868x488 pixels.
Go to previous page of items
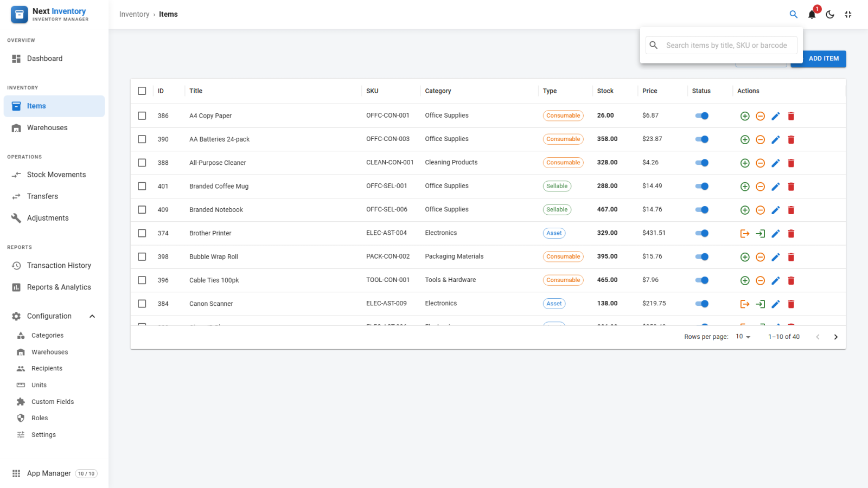point(818,337)
